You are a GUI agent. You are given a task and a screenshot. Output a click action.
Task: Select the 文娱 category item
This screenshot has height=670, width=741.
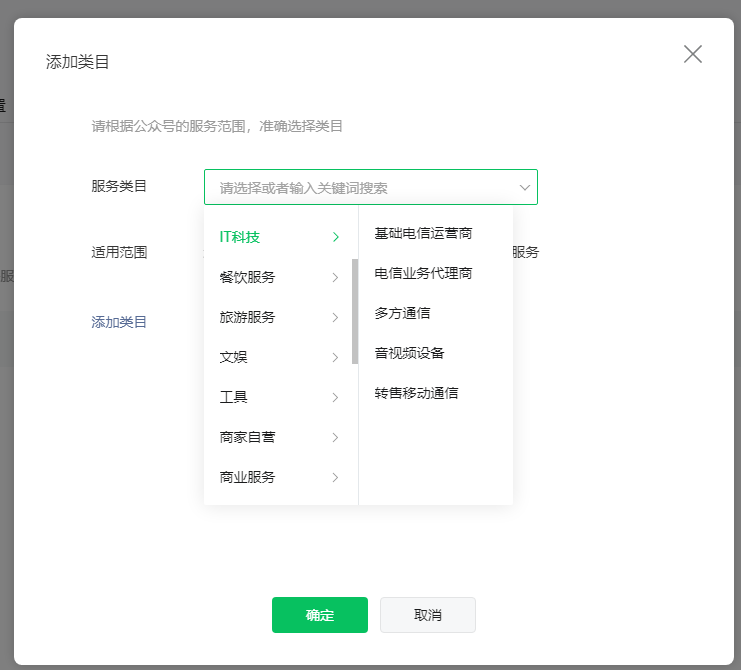pos(234,357)
